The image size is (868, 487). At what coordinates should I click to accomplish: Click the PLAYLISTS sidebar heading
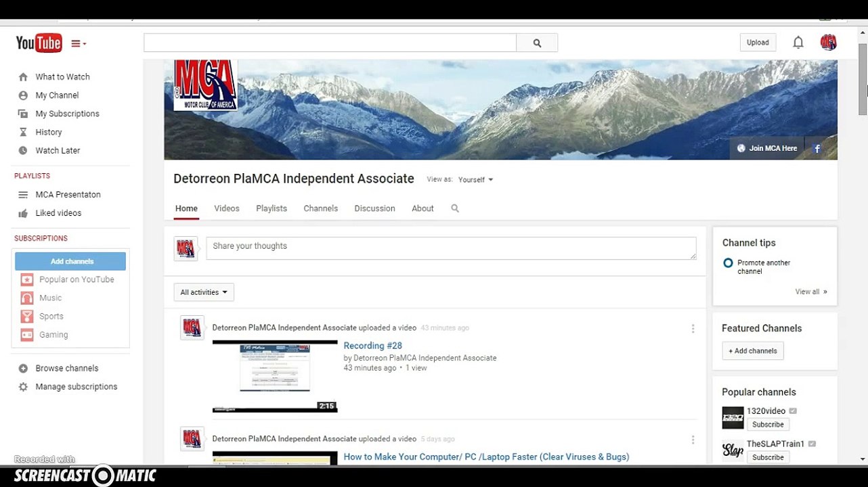click(32, 176)
